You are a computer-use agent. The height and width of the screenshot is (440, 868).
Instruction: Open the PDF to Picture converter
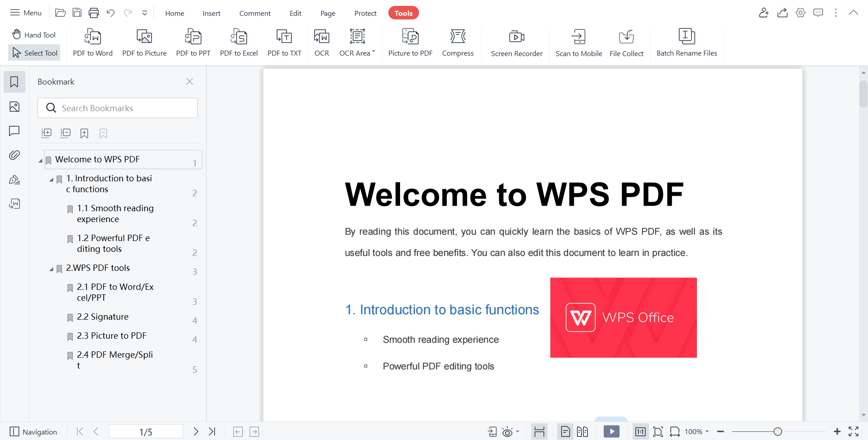[x=144, y=43]
